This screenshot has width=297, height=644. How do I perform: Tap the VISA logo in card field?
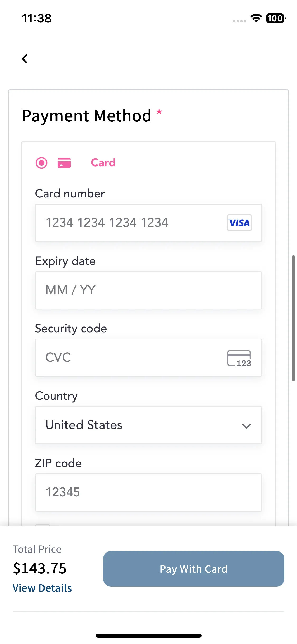(x=239, y=223)
